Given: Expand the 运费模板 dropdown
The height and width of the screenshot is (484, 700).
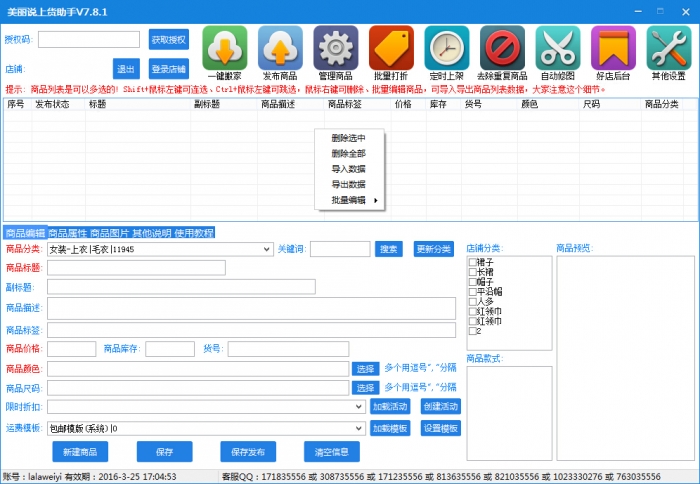Looking at the screenshot, I should (x=359, y=428).
